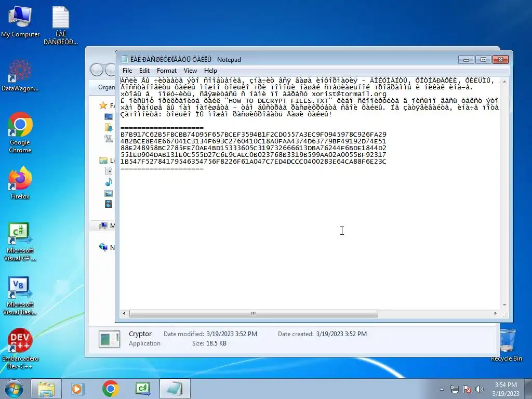Click the xorist@tormail.org email text
532x399 pixels.
point(349,94)
